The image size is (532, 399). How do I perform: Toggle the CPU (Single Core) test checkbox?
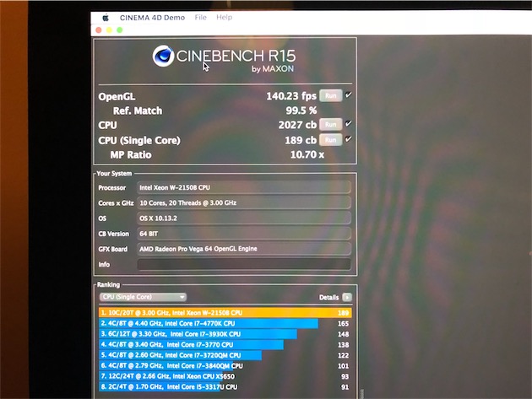349,139
